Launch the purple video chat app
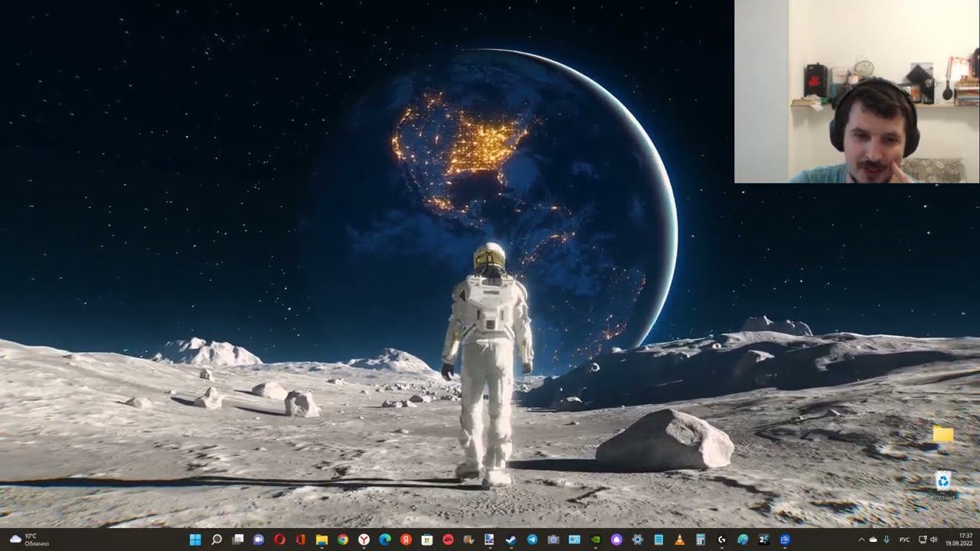 (x=259, y=540)
